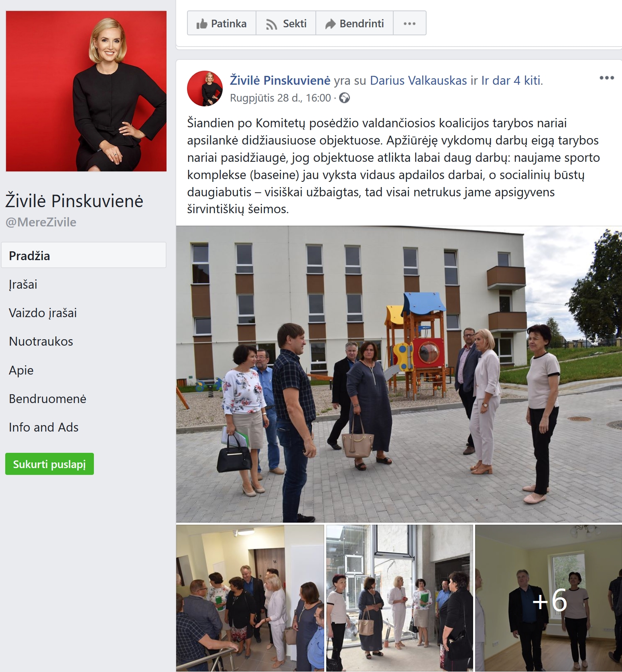Image resolution: width=622 pixels, height=672 pixels.
Task: Click the Patinka thumbs-up button
Action: (x=222, y=24)
